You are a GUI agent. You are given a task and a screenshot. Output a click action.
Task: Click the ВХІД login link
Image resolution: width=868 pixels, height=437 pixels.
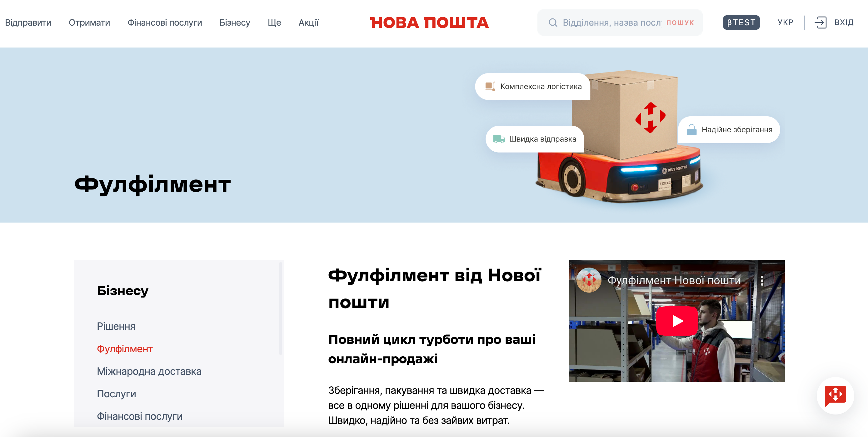(844, 23)
